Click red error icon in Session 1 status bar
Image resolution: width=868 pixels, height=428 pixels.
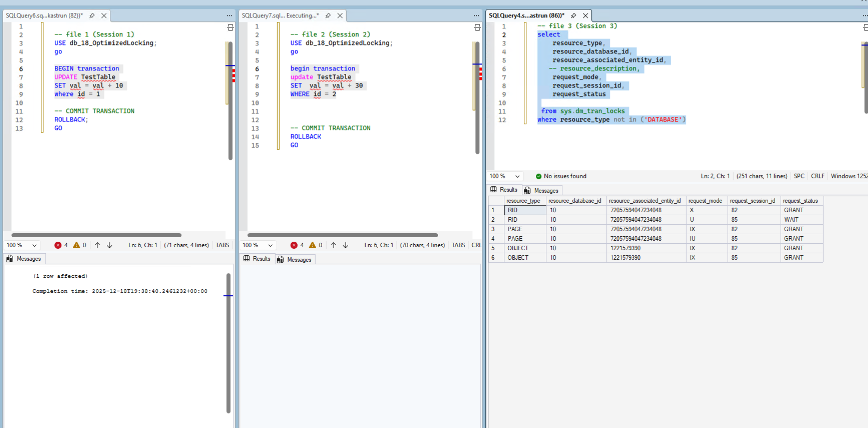(x=58, y=245)
